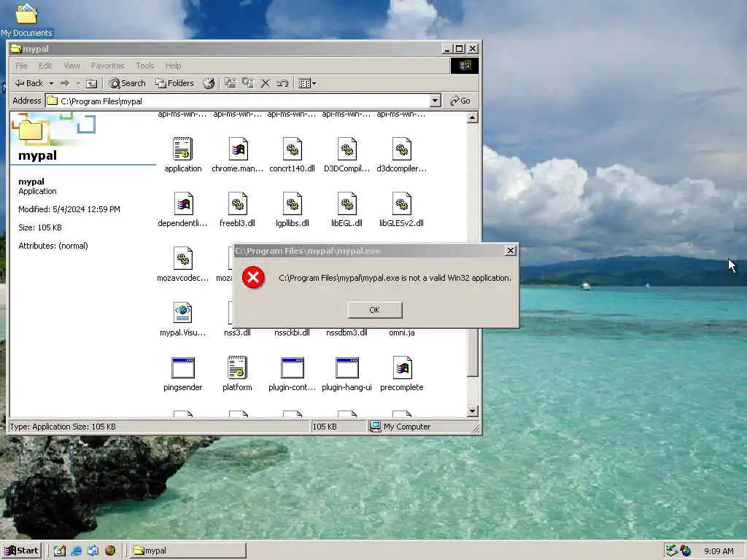Go up one folder level icon
The height and width of the screenshot is (560, 747).
click(x=91, y=83)
